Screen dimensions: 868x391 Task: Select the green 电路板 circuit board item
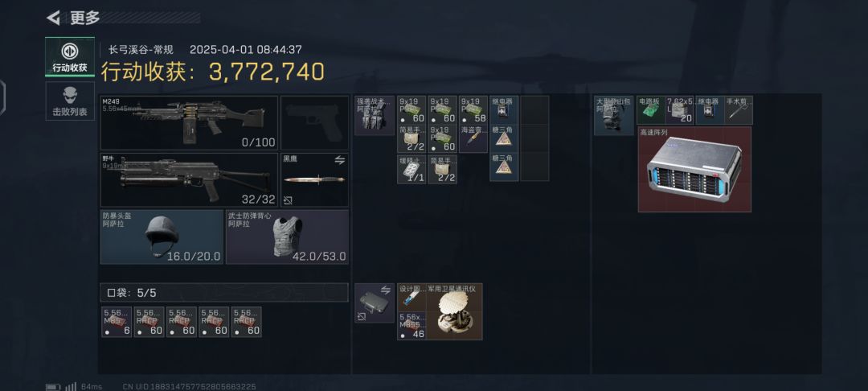652,109
